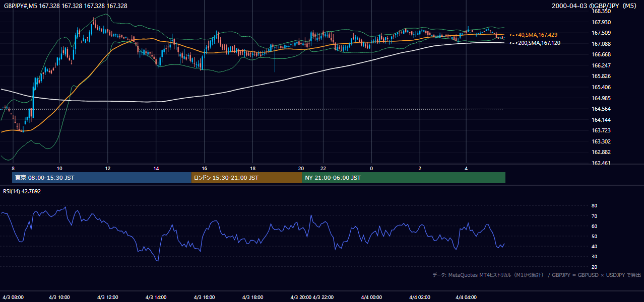Click RSI scale value 70

(x=594, y=216)
